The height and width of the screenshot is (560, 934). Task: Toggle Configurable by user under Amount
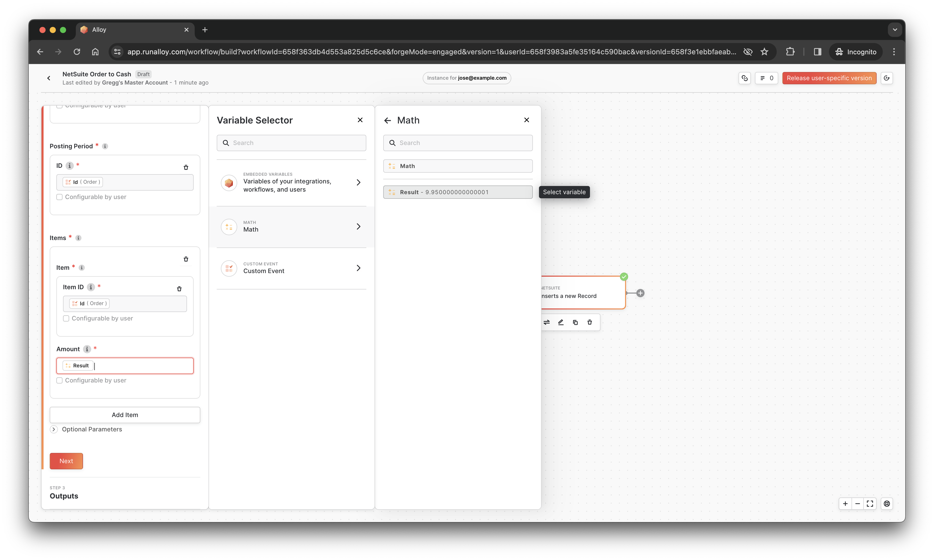[59, 380]
